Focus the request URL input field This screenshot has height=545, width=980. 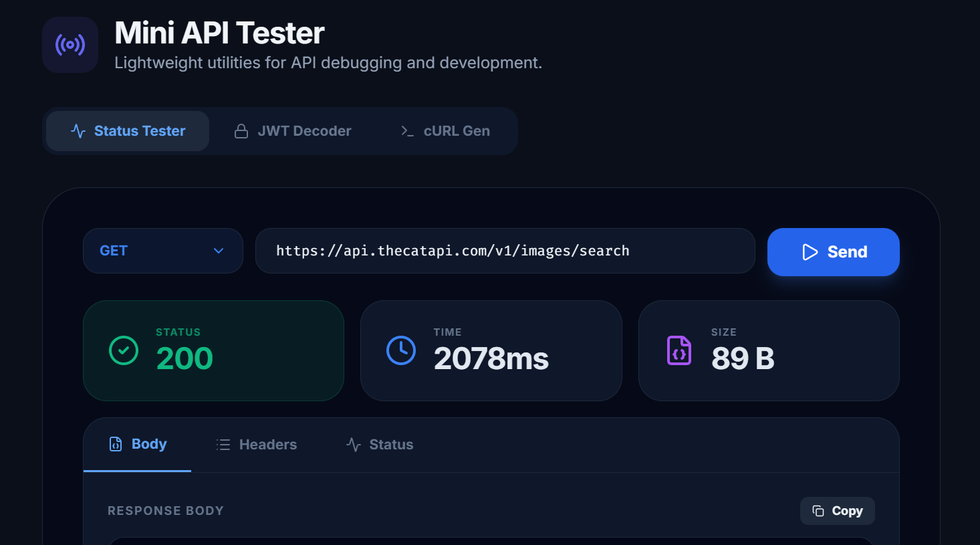pyautogui.click(x=505, y=251)
